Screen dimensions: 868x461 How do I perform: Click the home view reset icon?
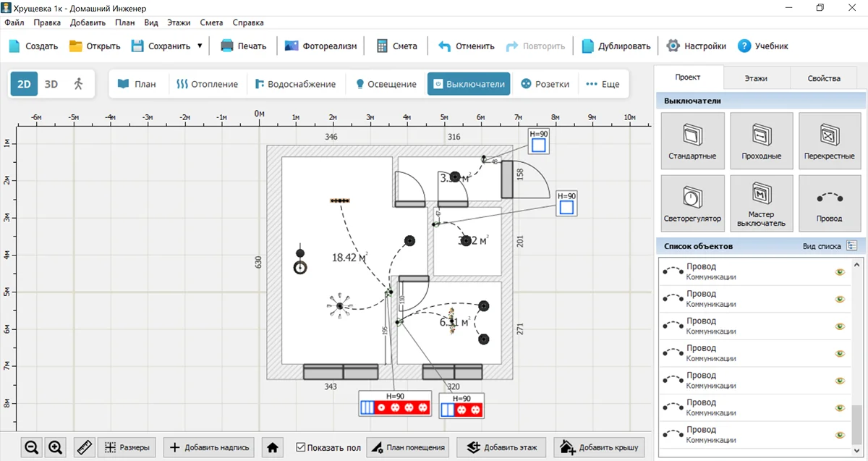click(x=273, y=447)
